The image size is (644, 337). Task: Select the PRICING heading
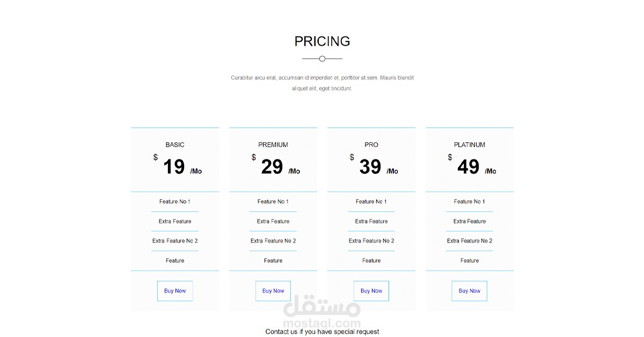tap(322, 41)
